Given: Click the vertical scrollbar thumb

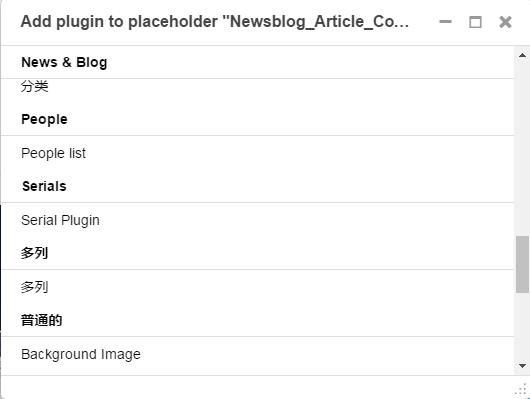Looking at the screenshot, I should pyautogui.click(x=522, y=264).
